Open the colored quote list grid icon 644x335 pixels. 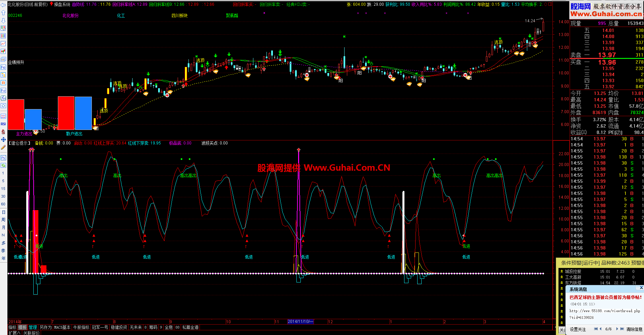[x=3, y=36]
